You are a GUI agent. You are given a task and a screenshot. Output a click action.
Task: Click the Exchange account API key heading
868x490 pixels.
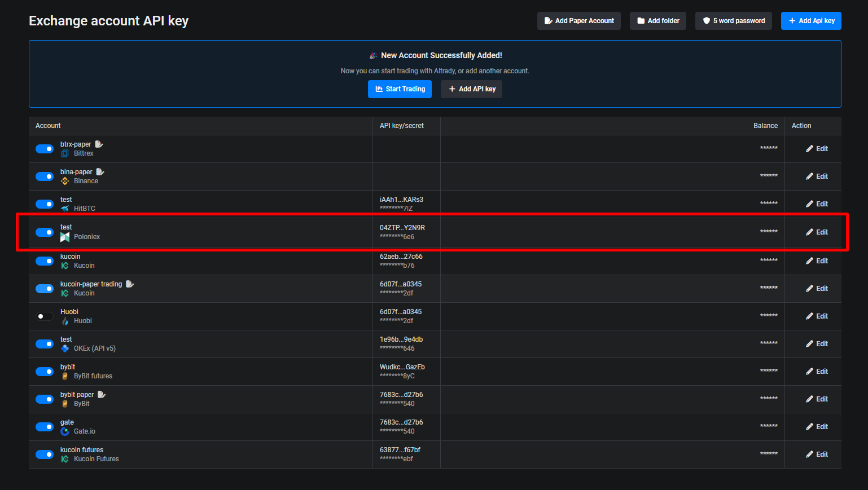108,21
